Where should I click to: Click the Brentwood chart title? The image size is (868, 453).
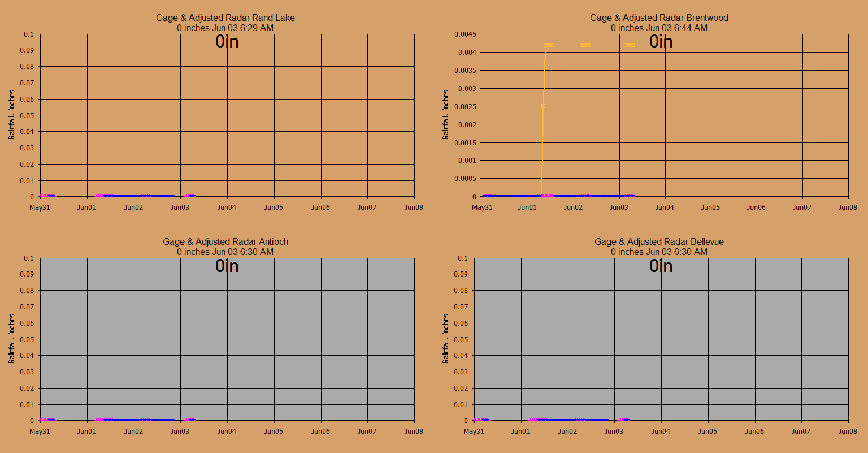(x=659, y=18)
